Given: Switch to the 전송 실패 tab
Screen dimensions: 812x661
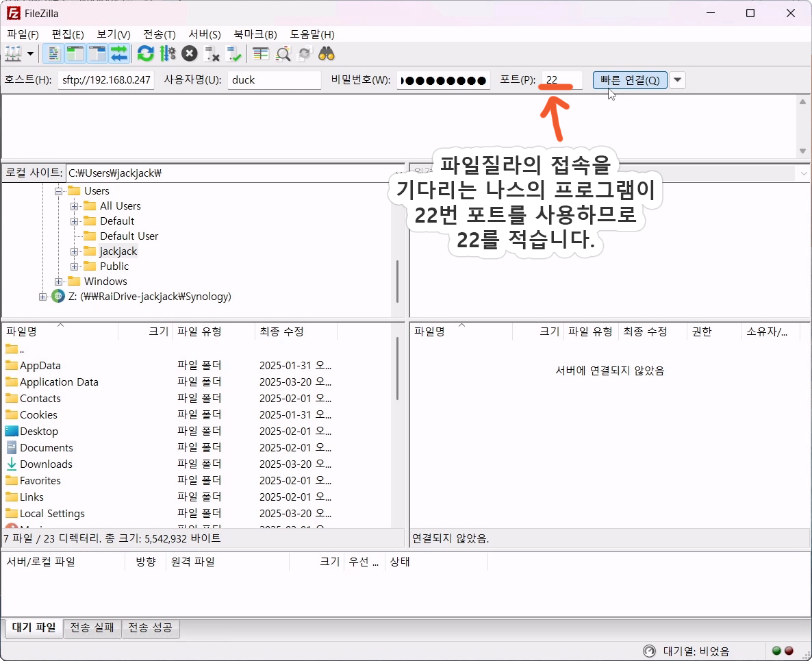Looking at the screenshot, I should tap(92, 628).
